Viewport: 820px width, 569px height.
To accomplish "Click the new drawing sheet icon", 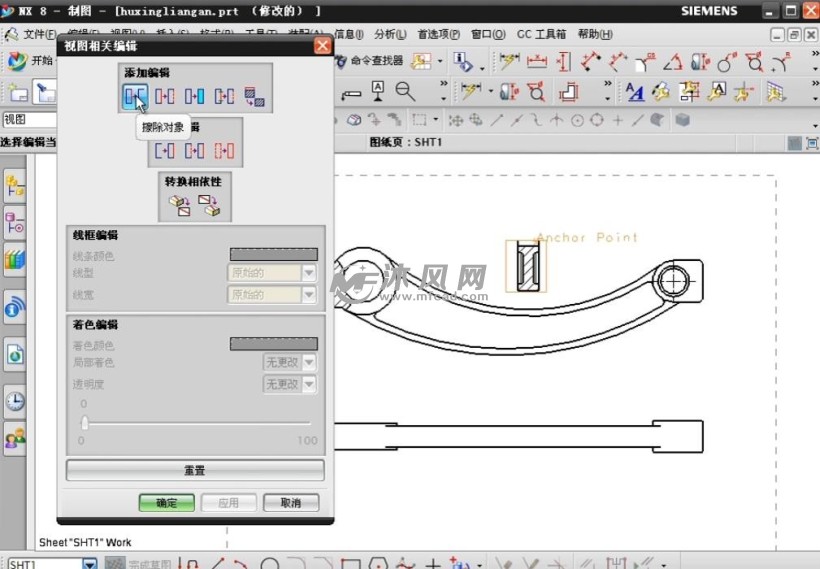I will 18,93.
